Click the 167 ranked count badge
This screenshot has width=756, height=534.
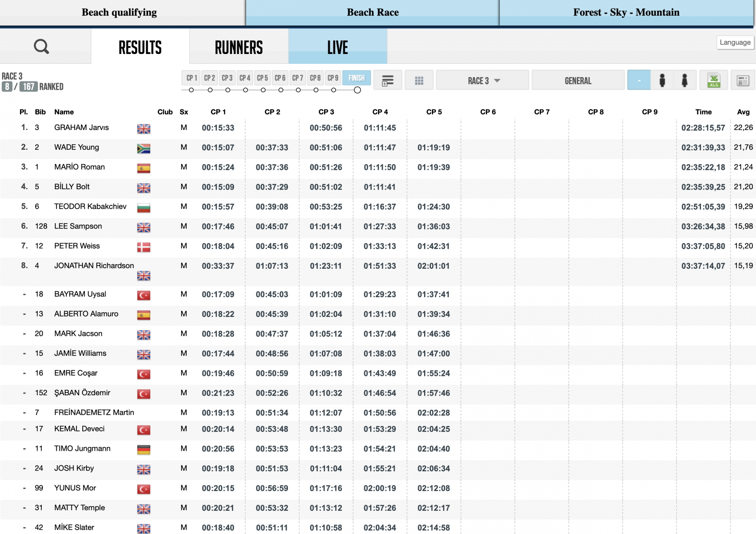tap(28, 87)
